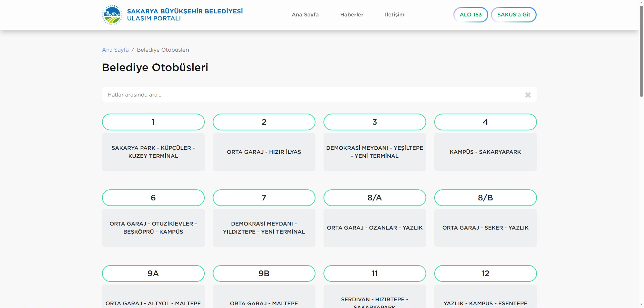Select the line 12 pill
This screenshot has height=308, width=644.
coord(485,273)
